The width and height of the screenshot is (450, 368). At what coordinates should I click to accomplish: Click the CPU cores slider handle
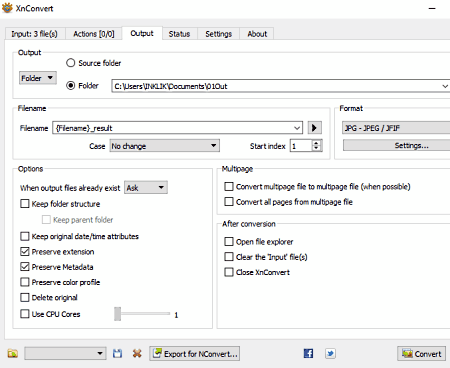click(117, 314)
